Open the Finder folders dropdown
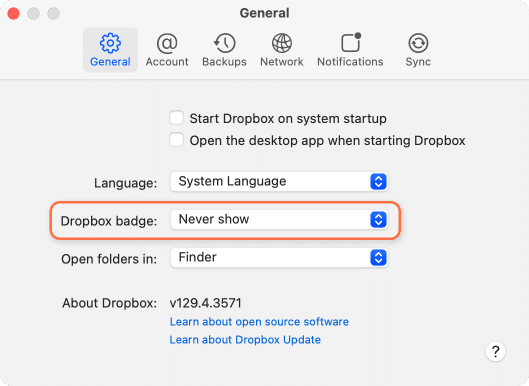The height and width of the screenshot is (386, 529). [x=279, y=258]
